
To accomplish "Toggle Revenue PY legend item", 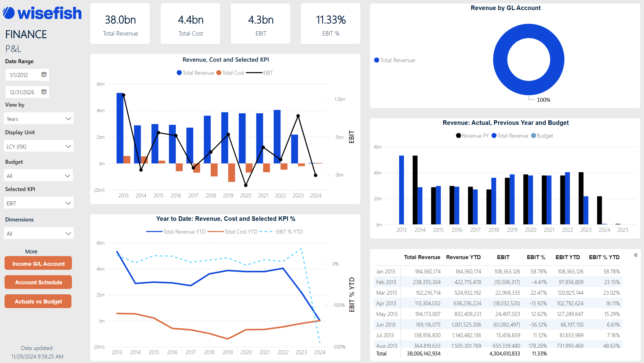I will click(472, 136).
